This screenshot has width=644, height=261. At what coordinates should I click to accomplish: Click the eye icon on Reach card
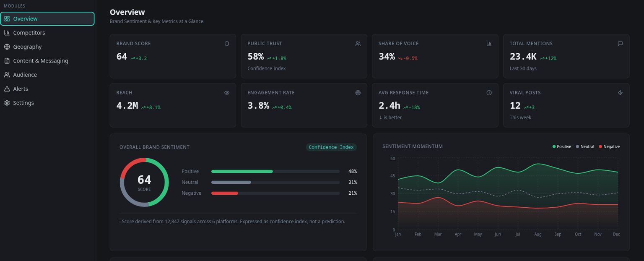[x=227, y=93]
